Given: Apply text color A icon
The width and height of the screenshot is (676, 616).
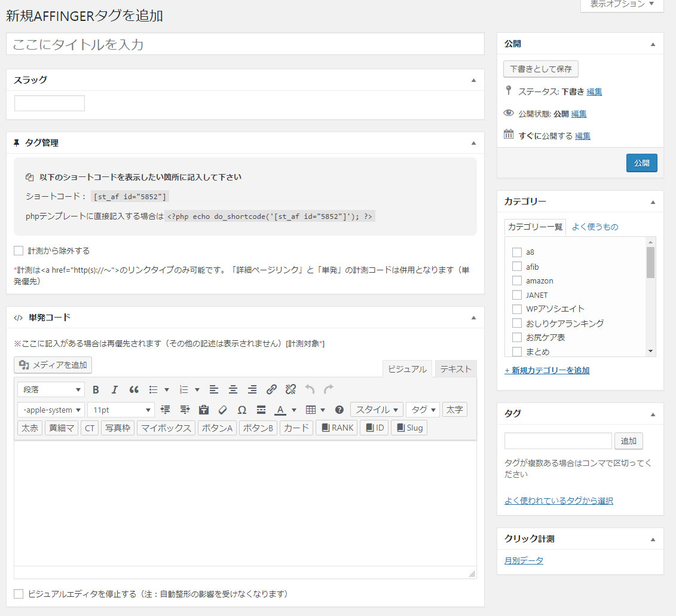Looking at the screenshot, I should click(280, 410).
